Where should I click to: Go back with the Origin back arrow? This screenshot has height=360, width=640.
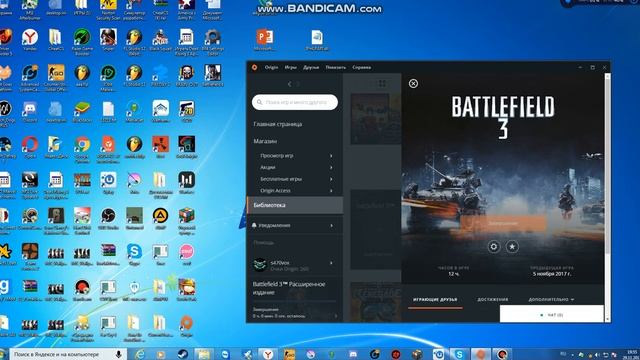289,84
